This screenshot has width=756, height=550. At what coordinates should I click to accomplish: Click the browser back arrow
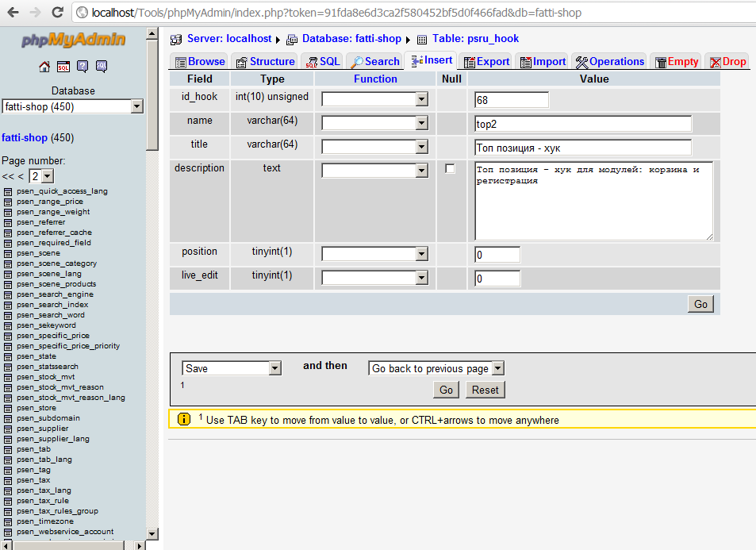coord(13,12)
